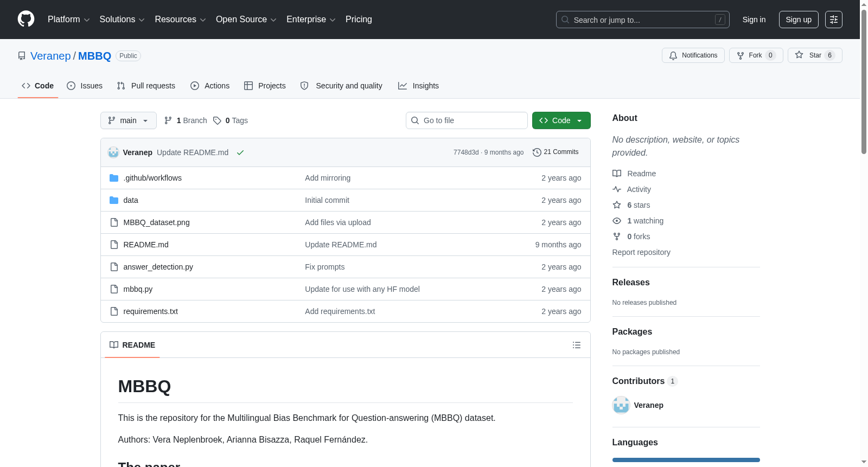Expand the Platform menu
Viewport: 868px width, 467px height.
click(x=68, y=20)
